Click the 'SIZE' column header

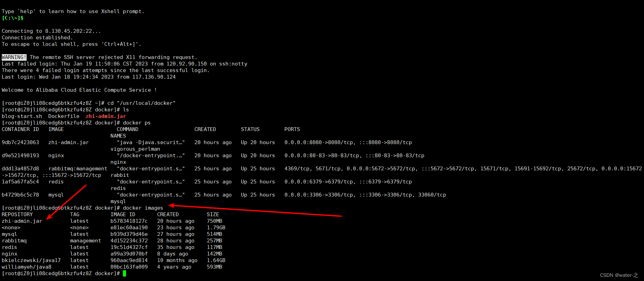213,214
